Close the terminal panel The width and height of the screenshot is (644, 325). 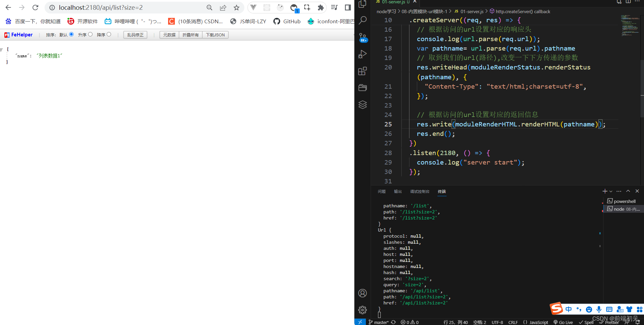[x=637, y=191]
